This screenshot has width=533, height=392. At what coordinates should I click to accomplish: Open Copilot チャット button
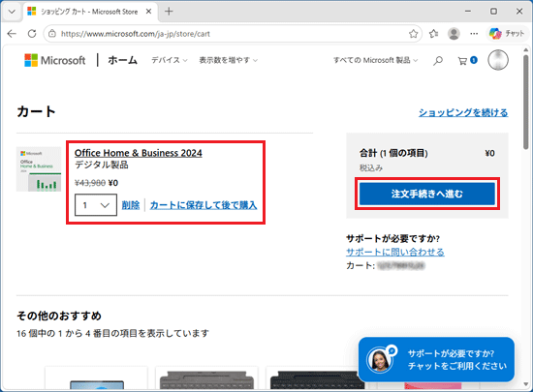[507, 33]
